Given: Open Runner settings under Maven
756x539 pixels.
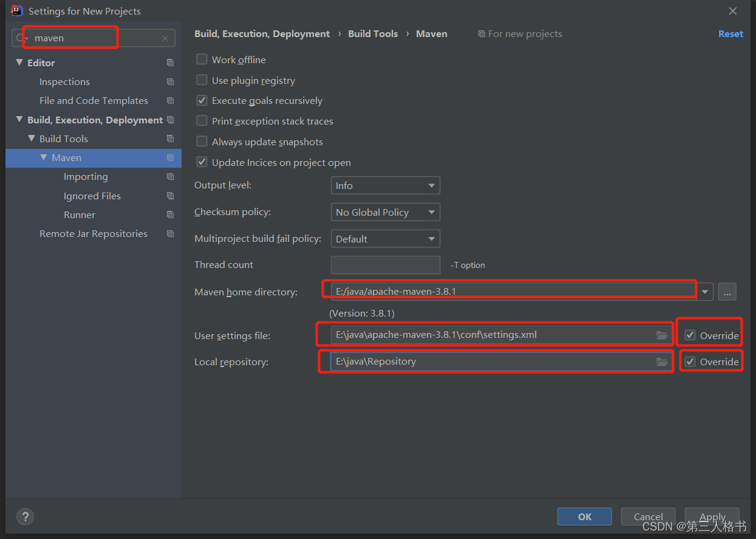Looking at the screenshot, I should tap(80, 215).
